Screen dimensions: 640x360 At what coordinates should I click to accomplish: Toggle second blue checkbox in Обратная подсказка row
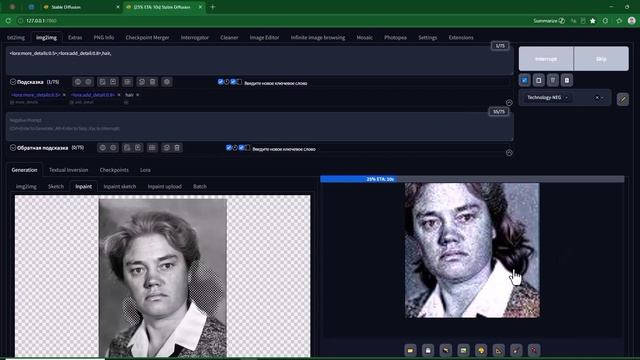point(241,148)
